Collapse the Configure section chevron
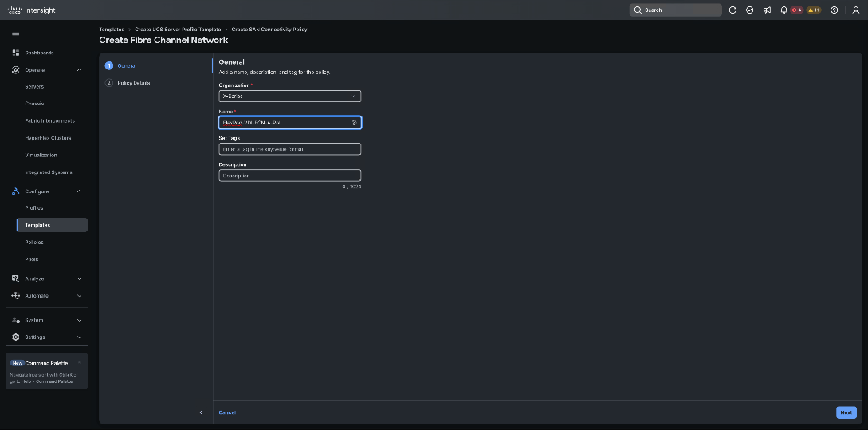The width and height of the screenshot is (868, 430). 79,191
